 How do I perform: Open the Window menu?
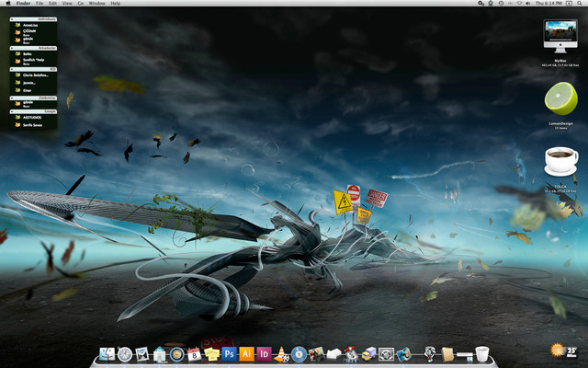click(x=96, y=3)
